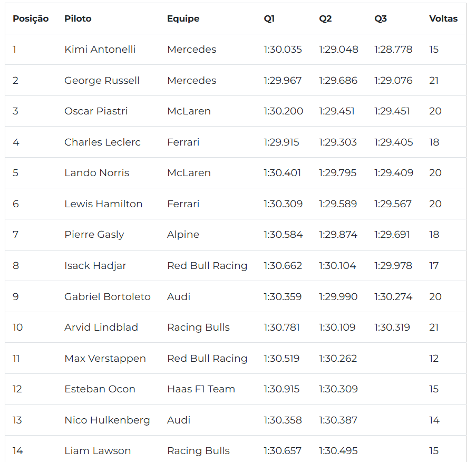This screenshot has width=476, height=462.
Task: Select Gabriel Bortoleto's name
Action: 108,297
